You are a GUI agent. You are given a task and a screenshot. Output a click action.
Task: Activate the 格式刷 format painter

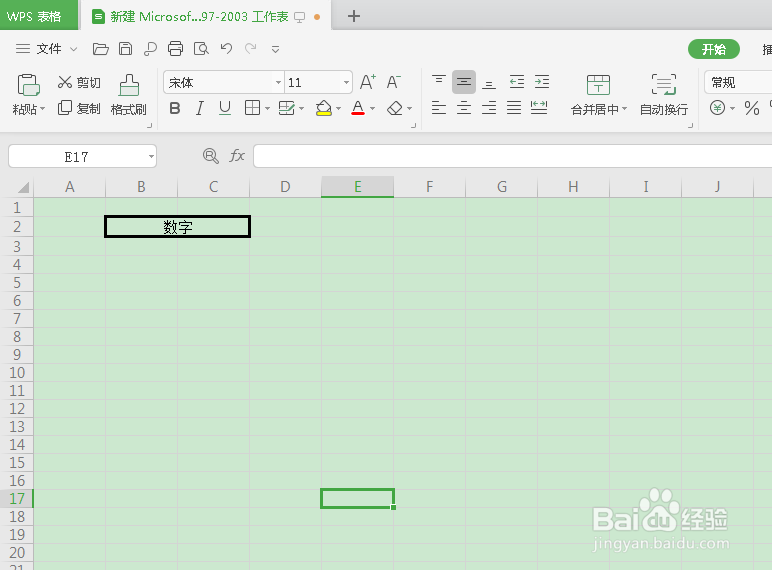tap(129, 95)
